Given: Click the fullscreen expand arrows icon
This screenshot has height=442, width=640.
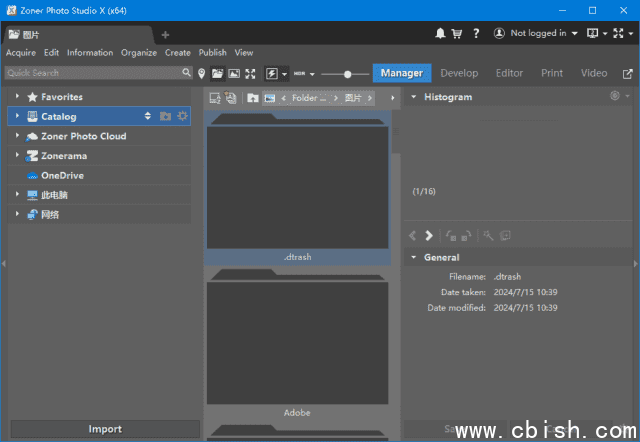Looking at the screenshot, I should click(x=250, y=73).
